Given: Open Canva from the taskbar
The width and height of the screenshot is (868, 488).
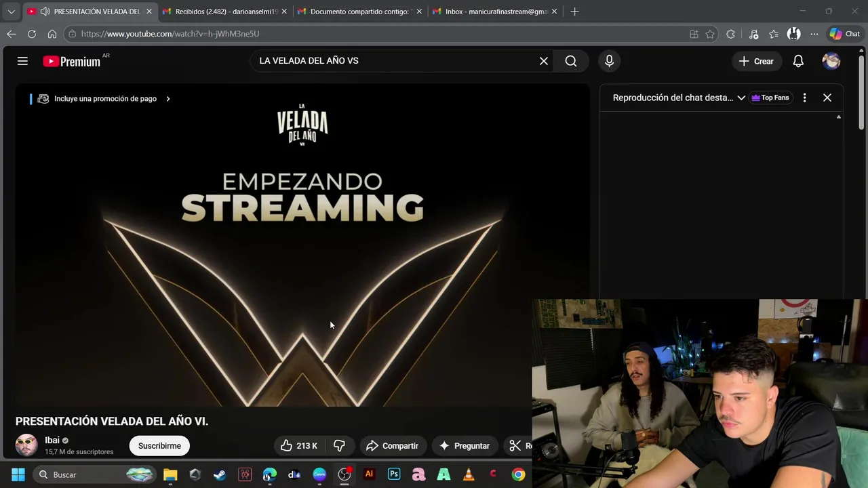Looking at the screenshot, I should click(x=319, y=474).
